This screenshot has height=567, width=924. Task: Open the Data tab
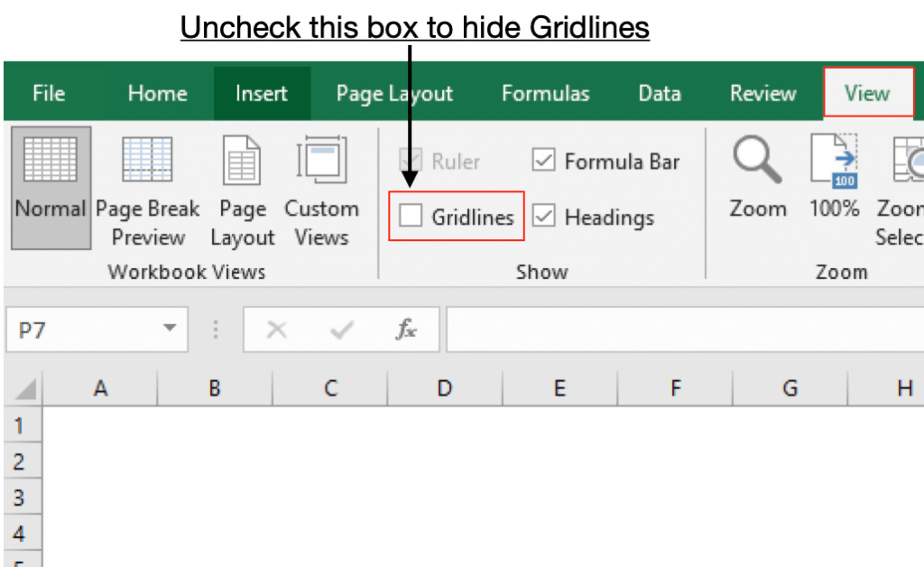coord(660,93)
